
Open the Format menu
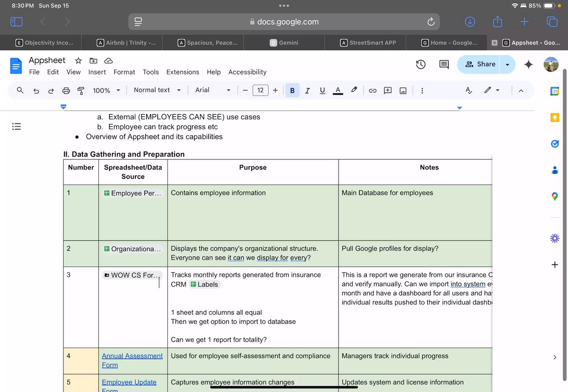coord(124,72)
